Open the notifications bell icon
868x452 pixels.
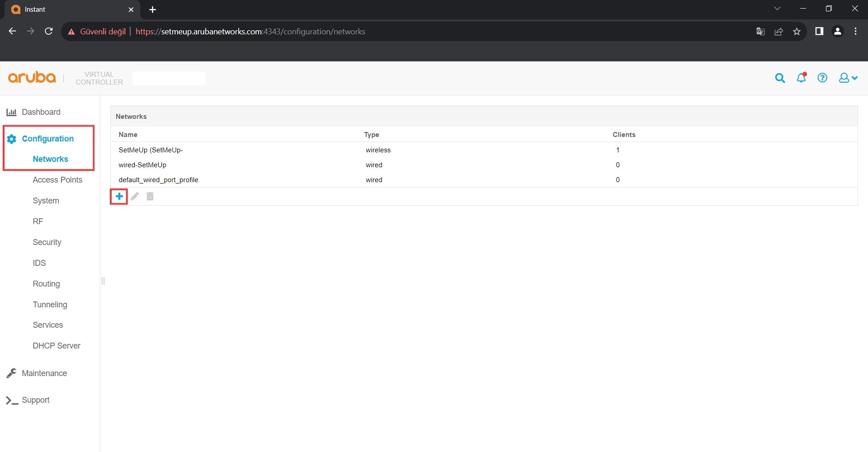click(x=801, y=78)
